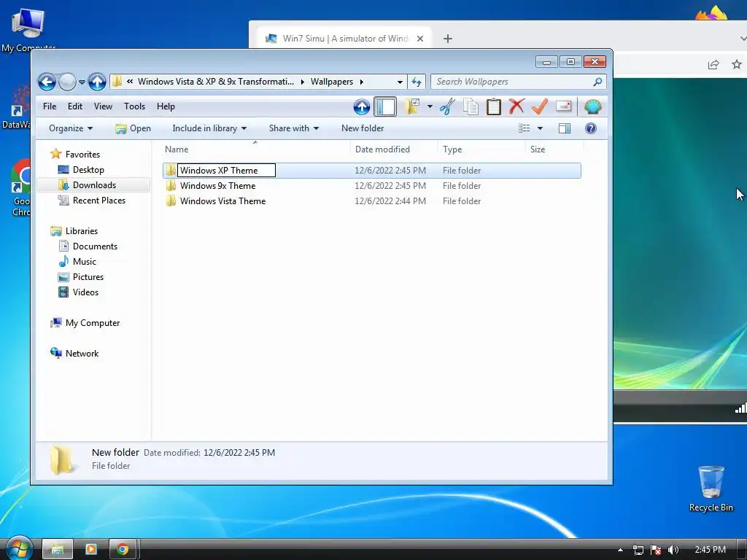The image size is (747, 560).
Task: Expand the Wallpapers breadcrumb arrow
Action: click(x=362, y=82)
